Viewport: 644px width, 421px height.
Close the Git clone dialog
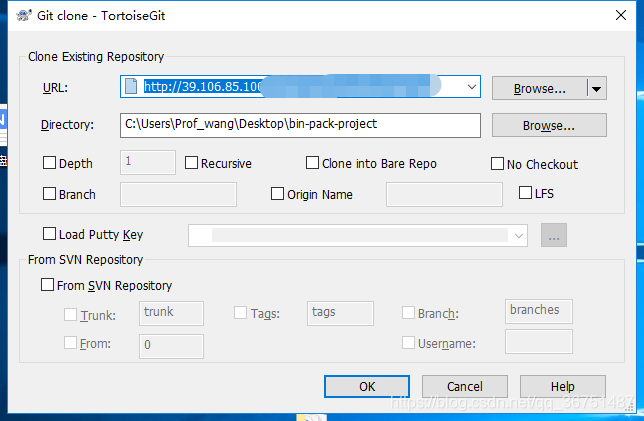click(621, 15)
